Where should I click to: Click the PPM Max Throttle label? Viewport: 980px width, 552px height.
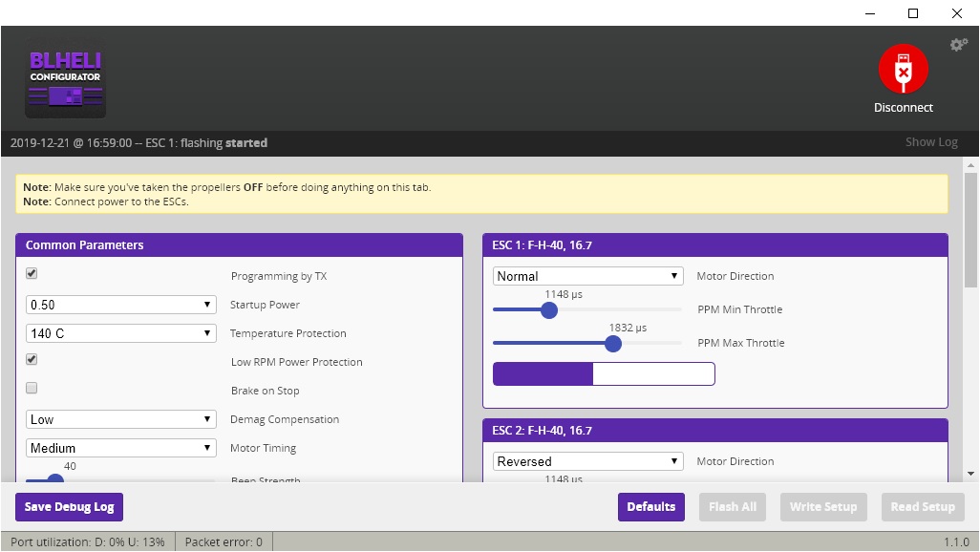(x=741, y=343)
